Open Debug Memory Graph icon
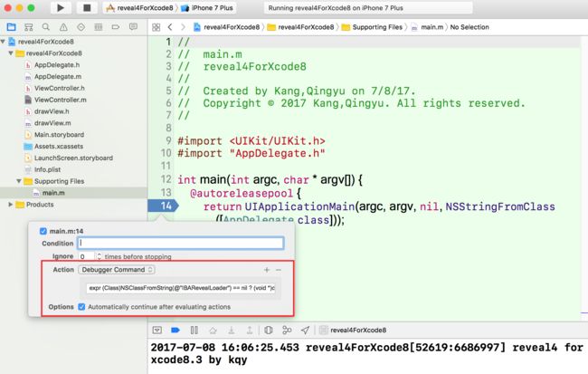This screenshot has height=374, width=588. (287, 330)
